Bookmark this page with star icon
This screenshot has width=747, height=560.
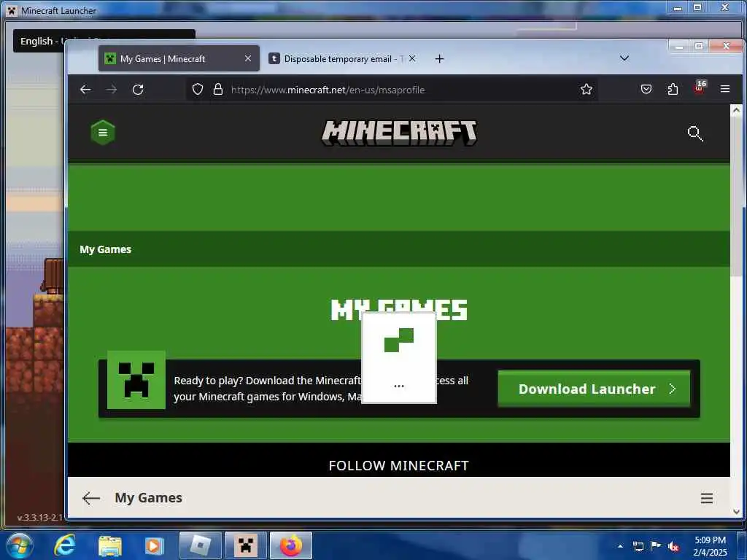point(587,89)
